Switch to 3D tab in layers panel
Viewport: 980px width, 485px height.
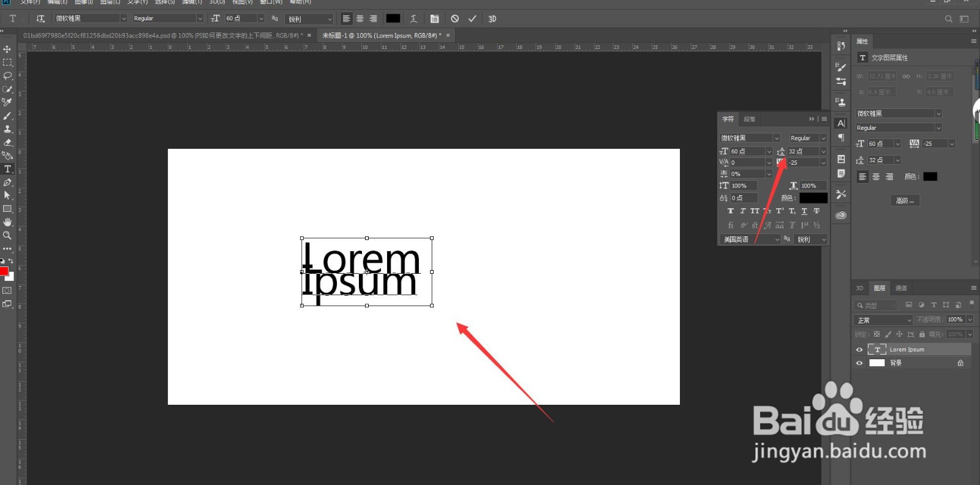[x=859, y=288]
